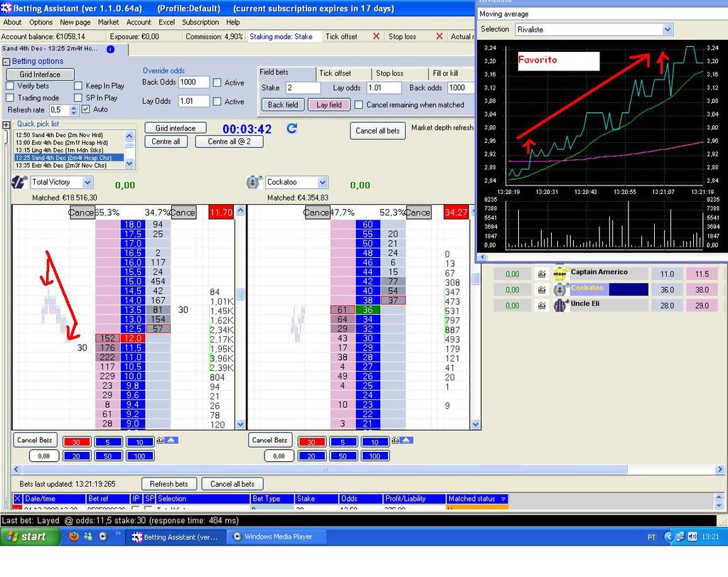Image resolution: width=728 pixels, height=577 pixels.
Task: Click the Windows start button
Action: (30, 536)
